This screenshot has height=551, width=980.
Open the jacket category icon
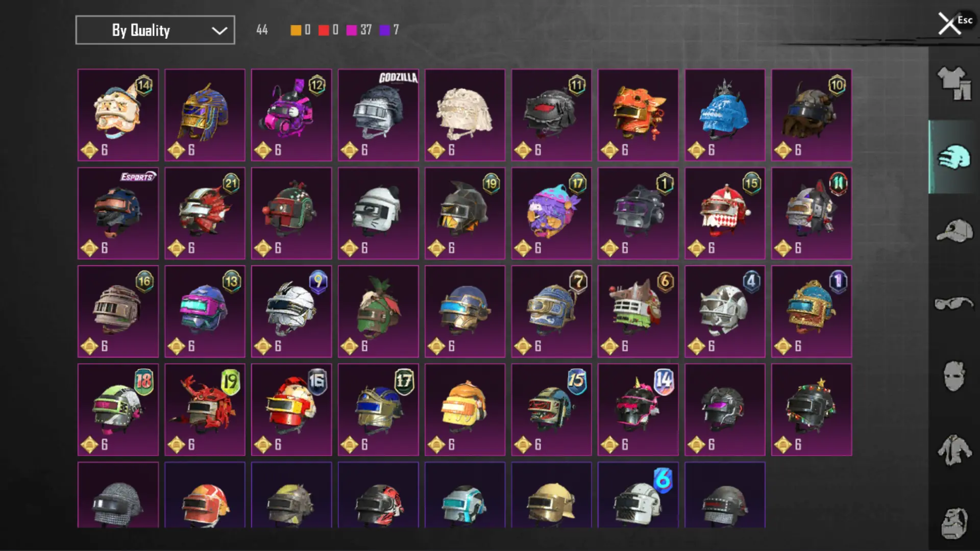point(953,450)
